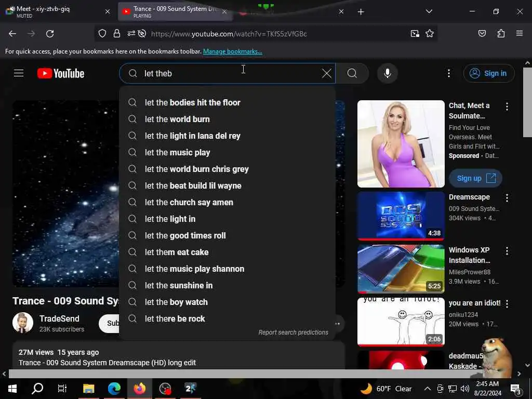The height and width of the screenshot is (399, 532).
Task: Pick suggestion let the boy watch
Action: (x=228, y=302)
